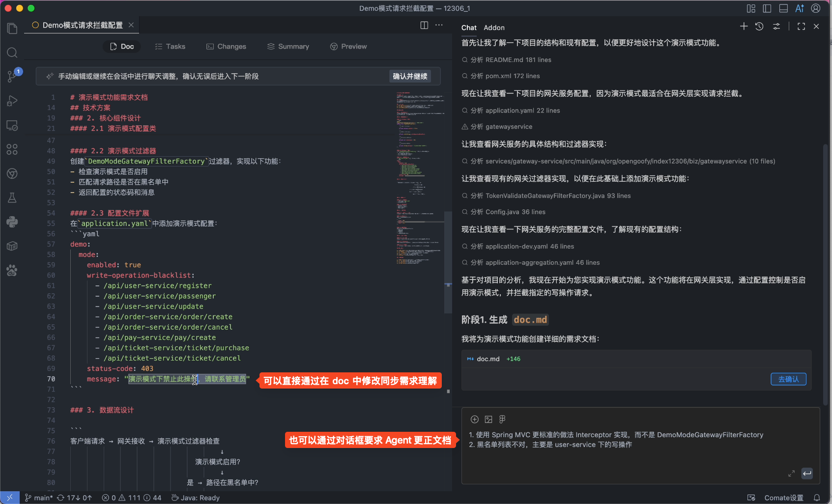Attach an image in chat input
The image size is (832, 504).
click(488, 419)
